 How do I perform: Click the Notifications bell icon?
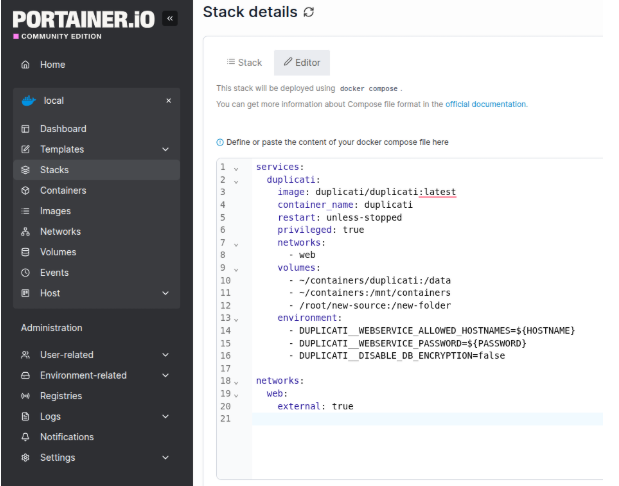click(25, 437)
